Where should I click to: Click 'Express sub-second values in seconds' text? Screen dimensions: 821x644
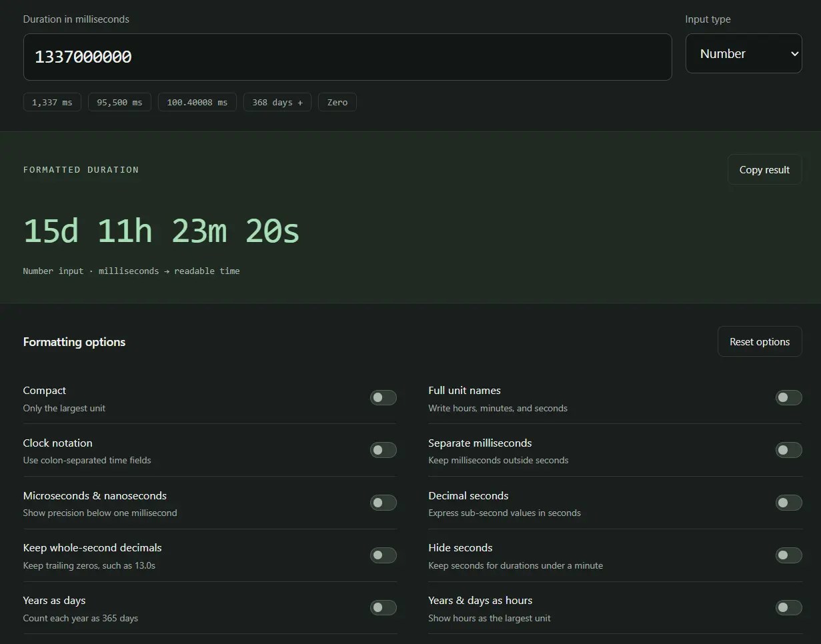point(504,513)
